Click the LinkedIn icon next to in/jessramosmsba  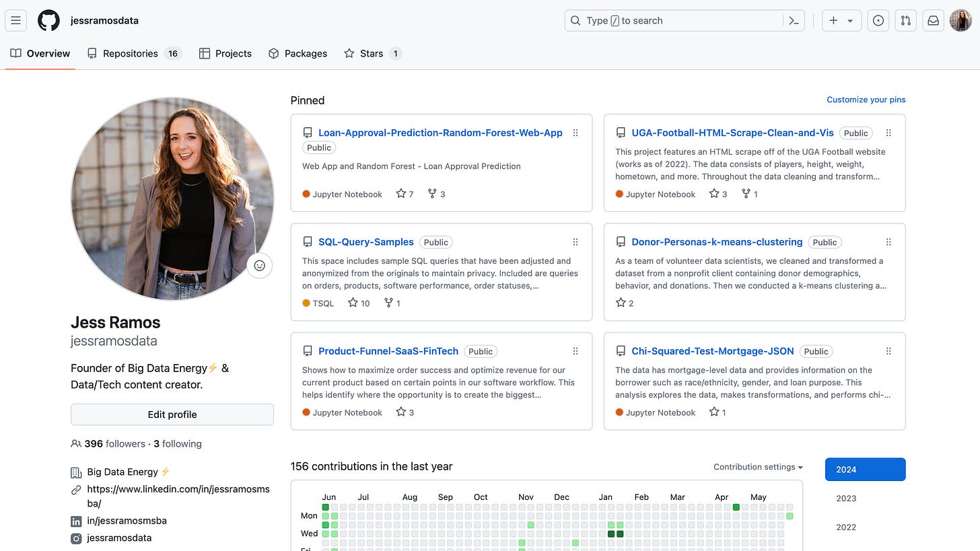tap(75, 521)
